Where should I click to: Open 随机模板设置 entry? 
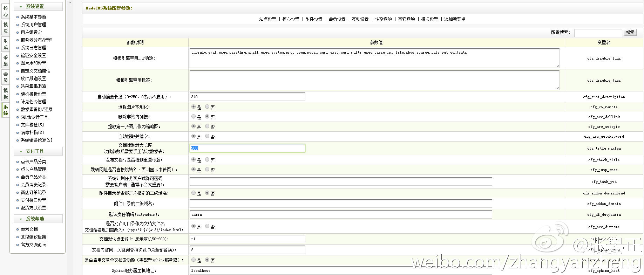[x=33, y=94]
